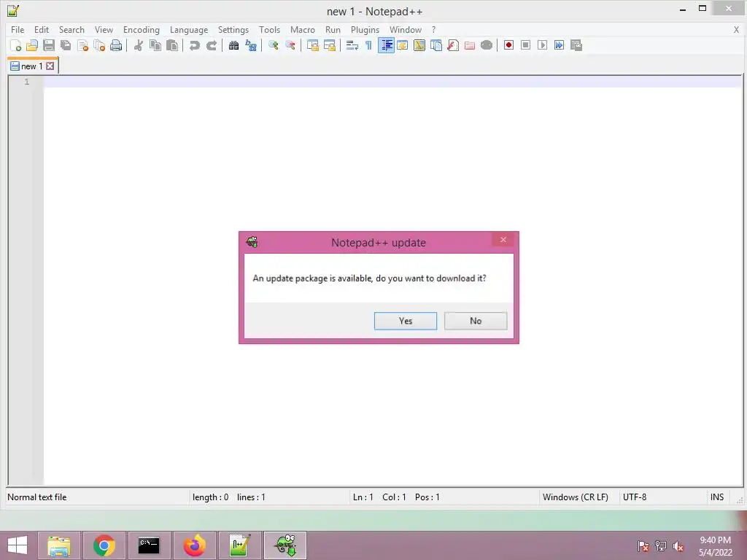Open the Document Map toolbar icon
Screen dimensions: 747x560
[419, 45]
